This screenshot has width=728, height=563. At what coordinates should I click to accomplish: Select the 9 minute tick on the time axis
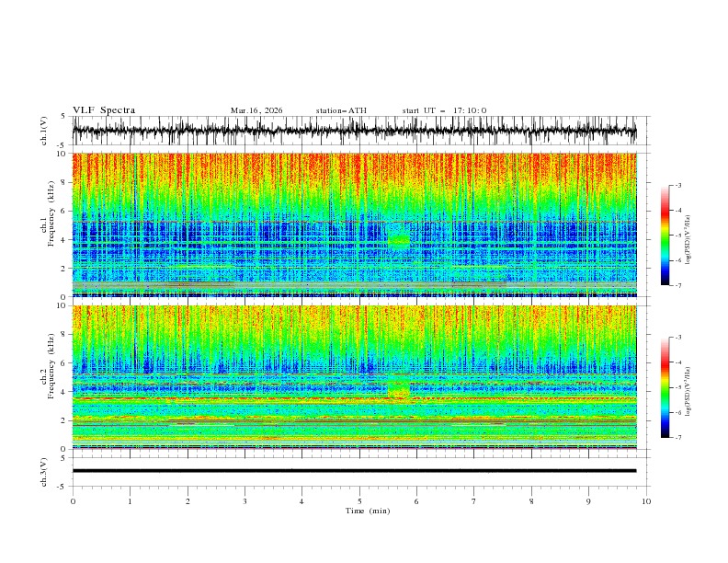coord(588,501)
